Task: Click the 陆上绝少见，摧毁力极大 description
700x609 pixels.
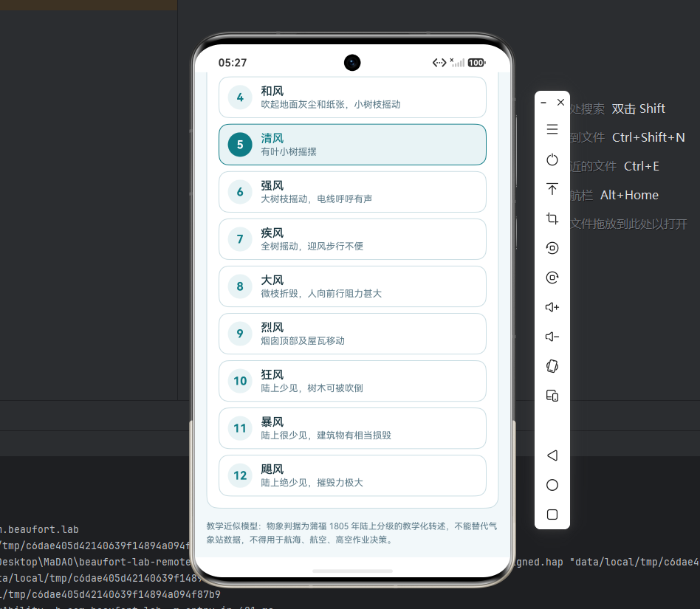Action: [312, 483]
